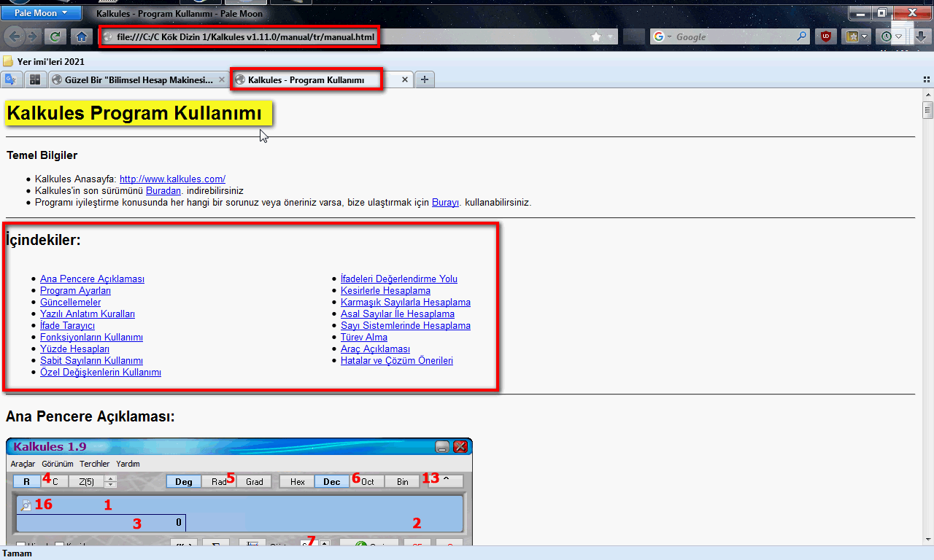
Task: Open the Özel Değişkenlerin Kullanımı link
Action: (101, 372)
